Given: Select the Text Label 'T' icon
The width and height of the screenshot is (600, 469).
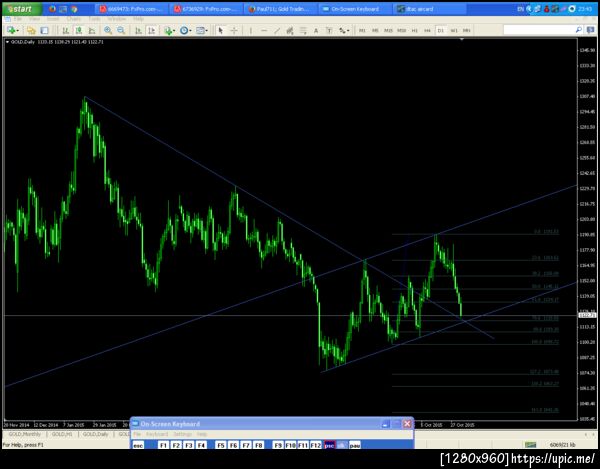Looking at the screenshot, I should [329, 30].
